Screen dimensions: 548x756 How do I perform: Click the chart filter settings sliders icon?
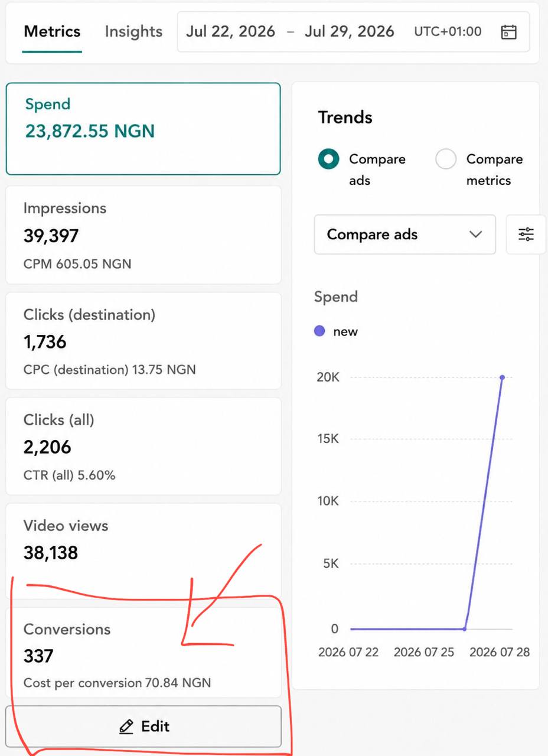(x=526, y=234)
